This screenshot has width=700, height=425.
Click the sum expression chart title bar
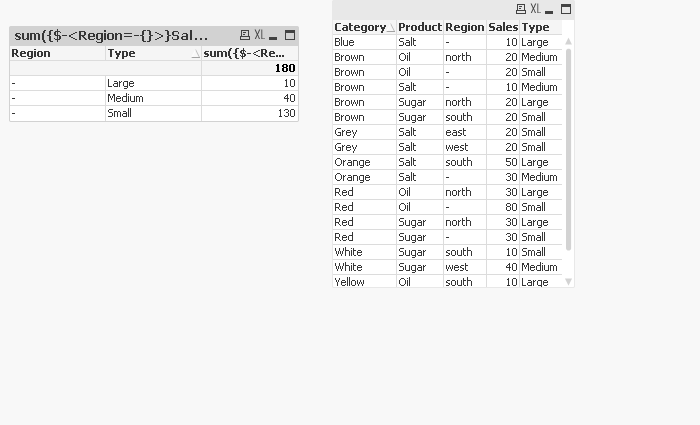coord(112,35)
